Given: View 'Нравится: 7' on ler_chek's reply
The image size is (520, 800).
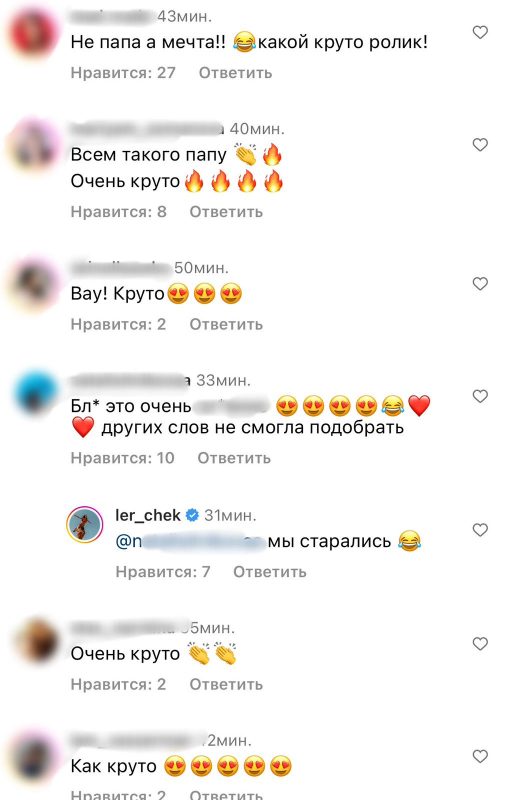Looking at the screenshot, I should tap(163, 572).
